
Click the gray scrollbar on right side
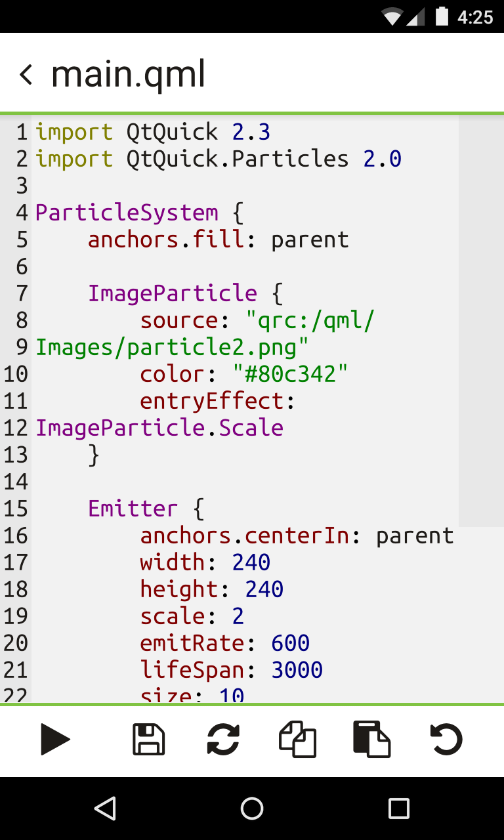point(481,322)
